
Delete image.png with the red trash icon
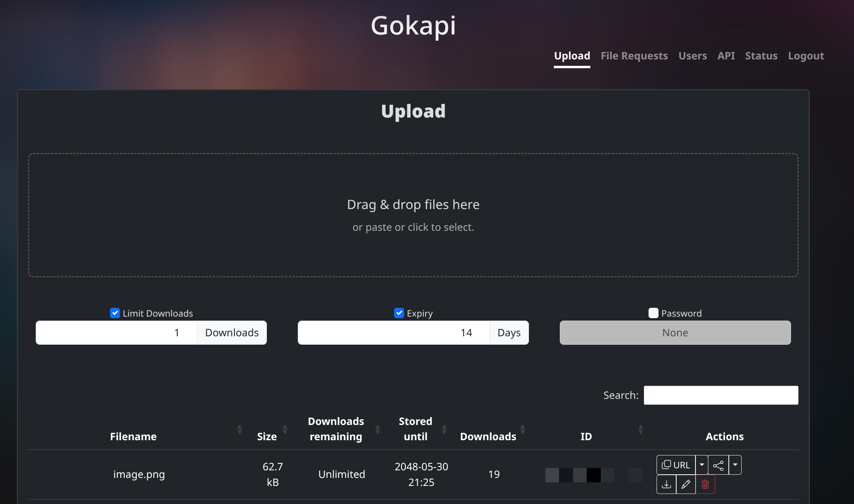pyautogui.click(x=705, y=484)
